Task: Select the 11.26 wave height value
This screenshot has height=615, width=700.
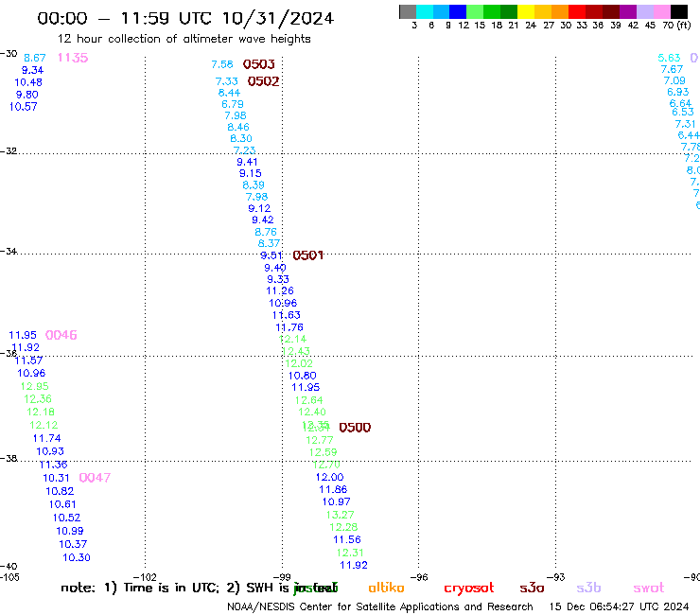Action: pyautogui.click(x=280, y=291)
